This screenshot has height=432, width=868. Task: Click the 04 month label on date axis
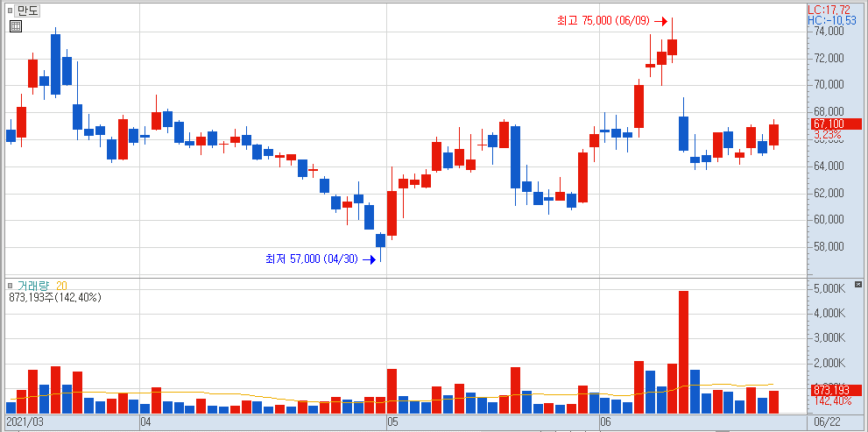[x=145, y=422]
